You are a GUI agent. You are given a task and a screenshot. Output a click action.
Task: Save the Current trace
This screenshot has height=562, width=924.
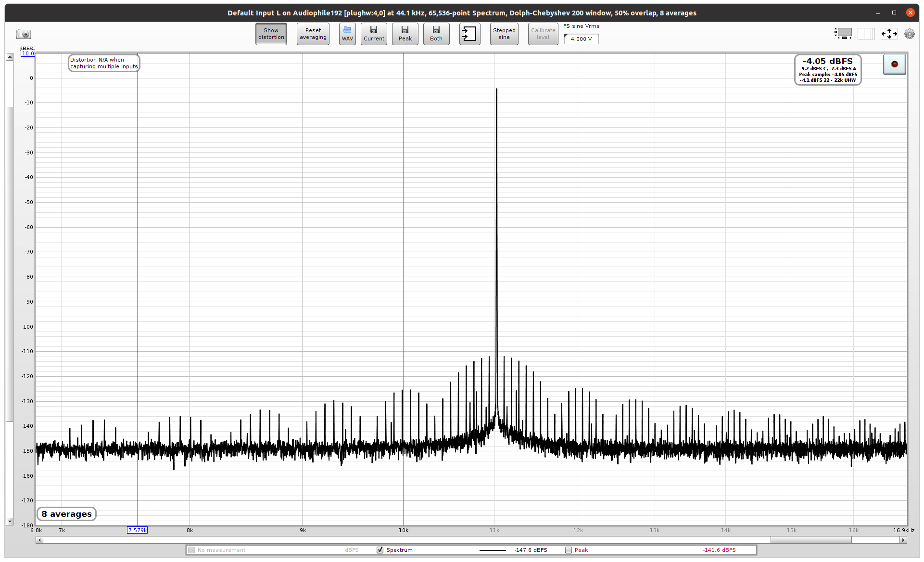[374, 34]
